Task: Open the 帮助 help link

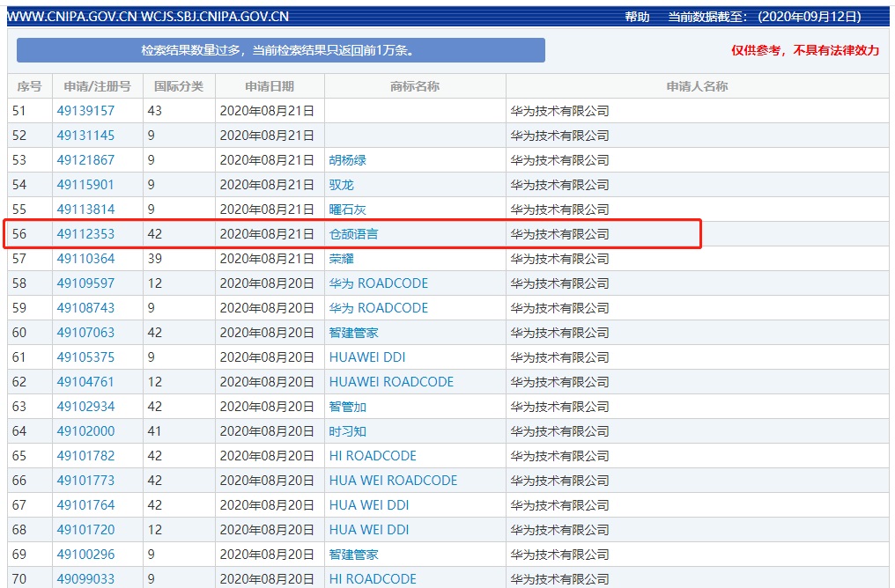Action: click(x=636, y=17)
